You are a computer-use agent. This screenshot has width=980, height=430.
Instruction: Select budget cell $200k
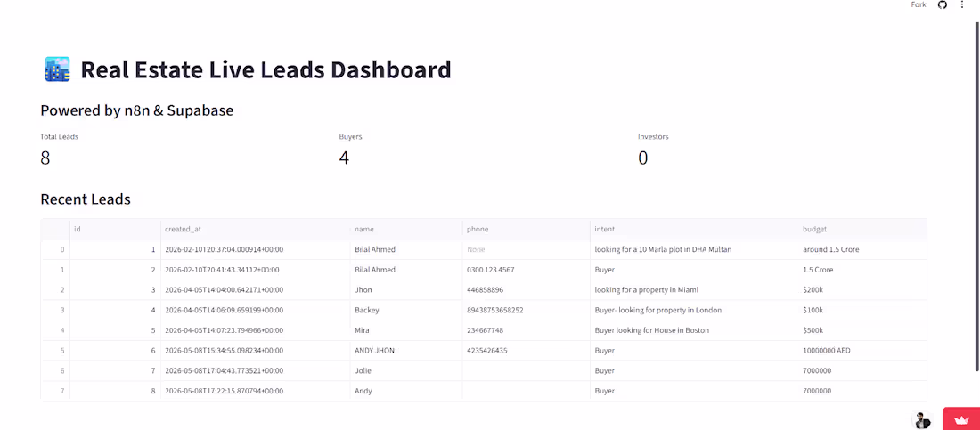tap(862, 290)
